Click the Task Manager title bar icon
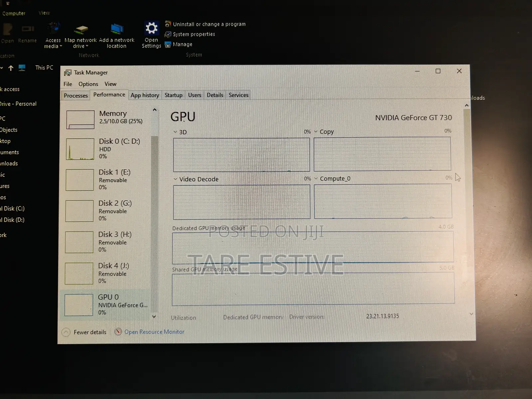This screenshot has height=399, width=532. tap(68, 72)
